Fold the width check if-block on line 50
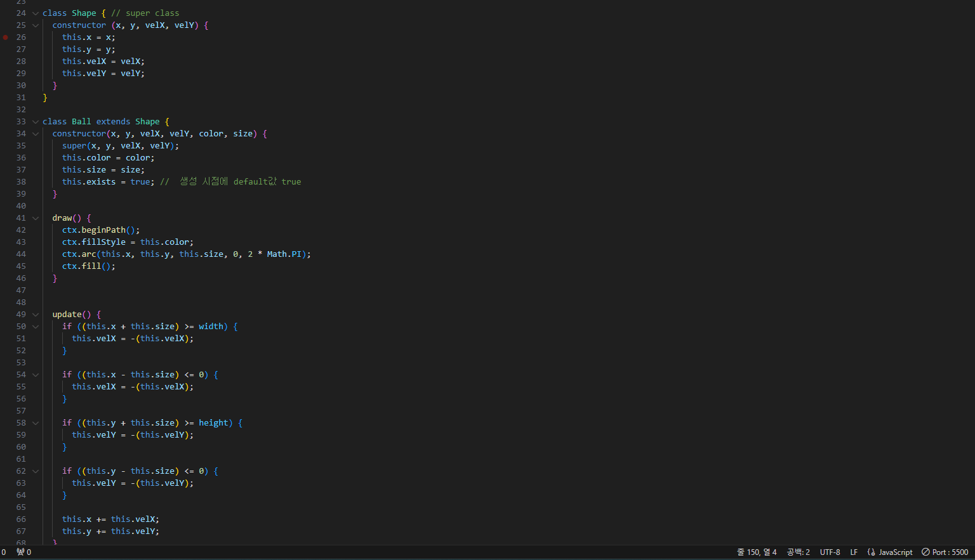The height and width of the screenshot is (560, 975). 36,327
